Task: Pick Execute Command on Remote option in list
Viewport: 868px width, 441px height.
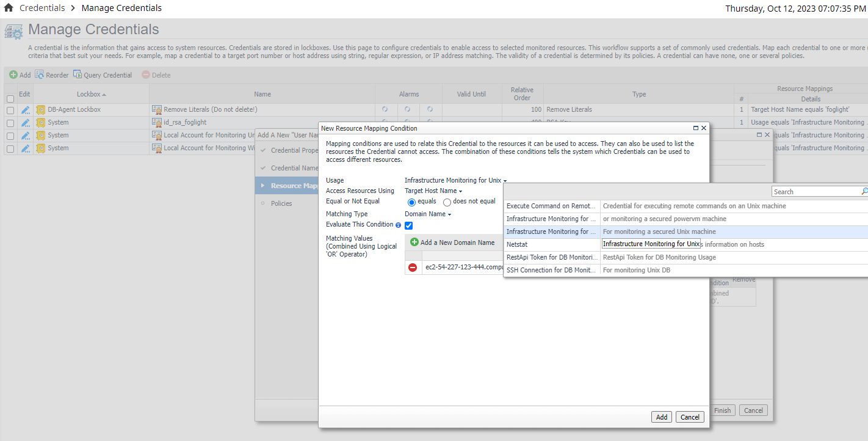Action: click(x=551, y=206)
